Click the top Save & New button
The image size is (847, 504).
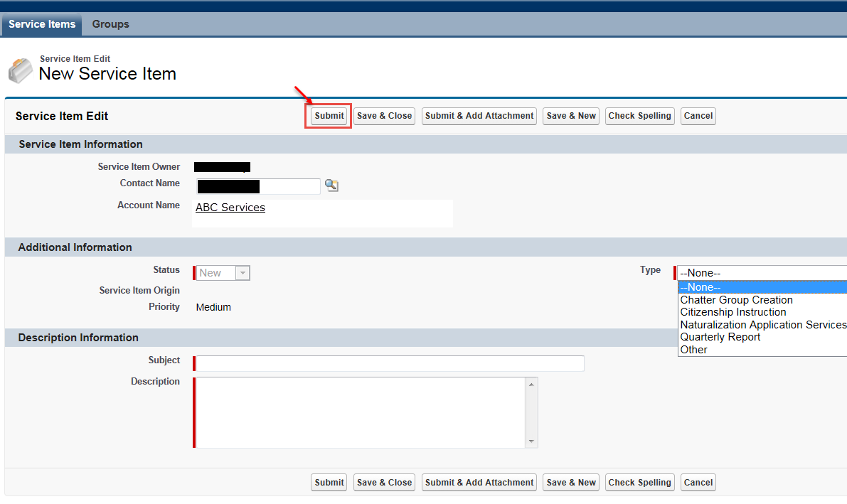point(571,116)
